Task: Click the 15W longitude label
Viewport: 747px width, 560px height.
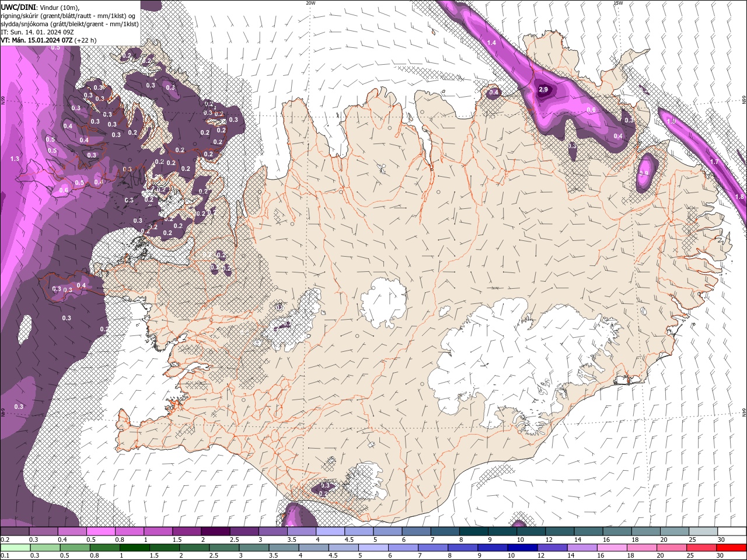Action: (x=618, y=3)
